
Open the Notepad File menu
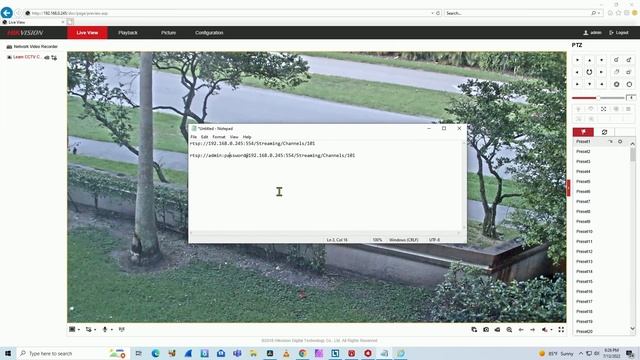[193, 137]
